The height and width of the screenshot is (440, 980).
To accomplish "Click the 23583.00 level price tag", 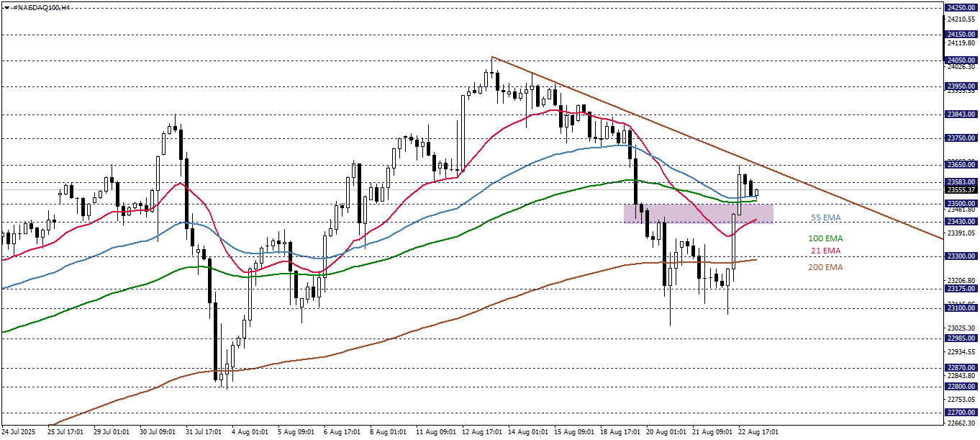I will pyautogui.click(x=961, y=182).
